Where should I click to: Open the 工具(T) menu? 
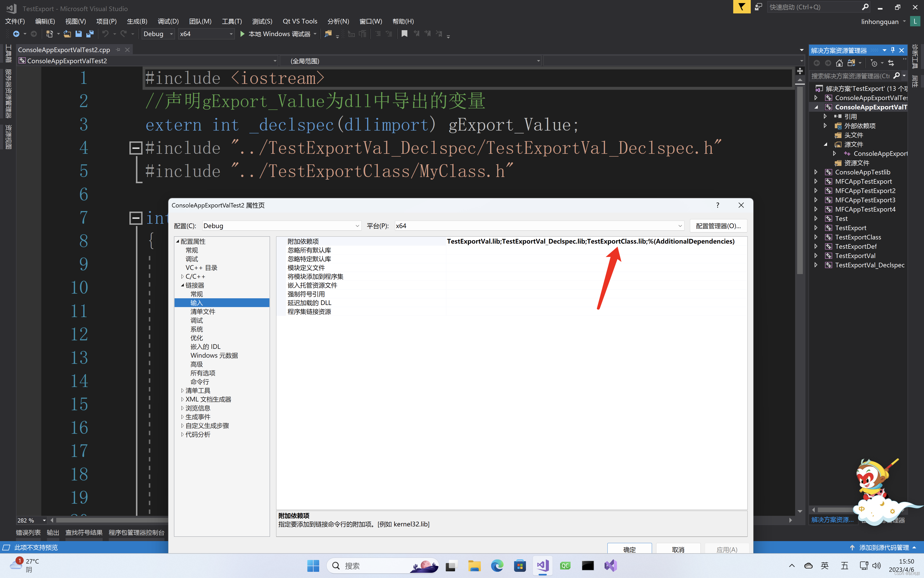[x=232, y=21]
